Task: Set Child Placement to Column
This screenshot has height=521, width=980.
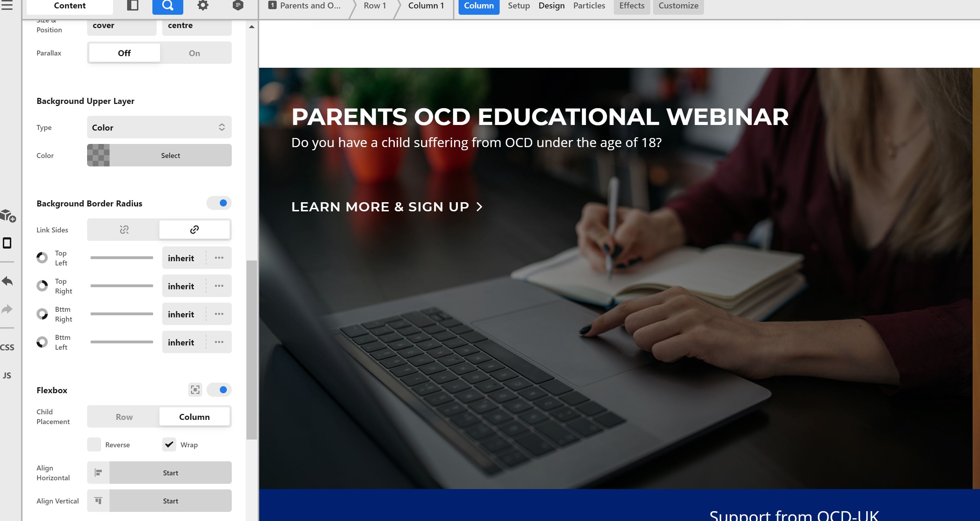Action: (195, 417)
